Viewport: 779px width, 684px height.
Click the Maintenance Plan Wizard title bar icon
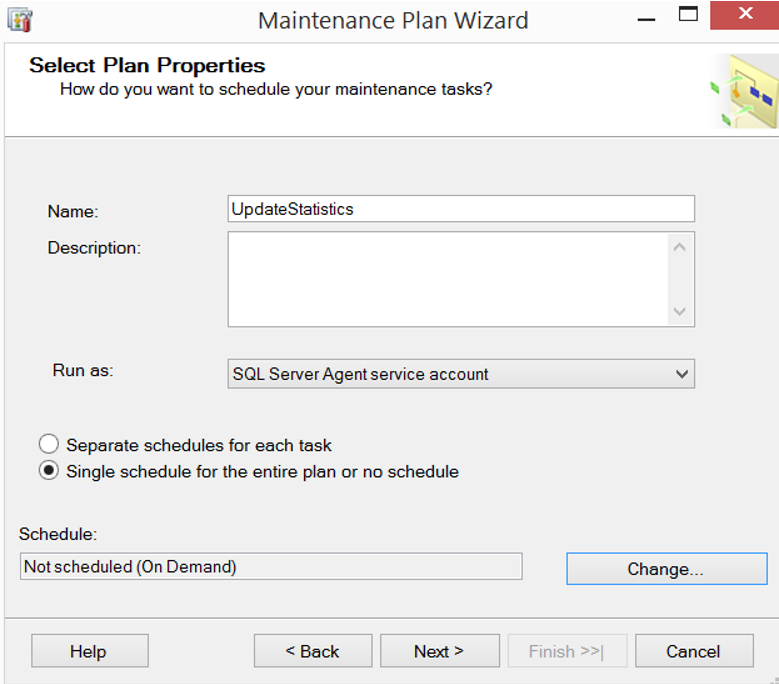click(x=20, y=20)
